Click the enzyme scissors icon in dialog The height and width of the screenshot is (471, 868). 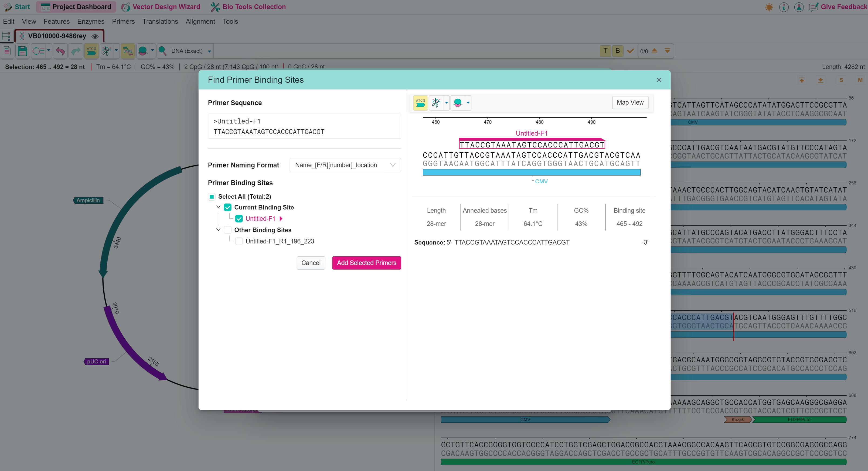(436, 103)
